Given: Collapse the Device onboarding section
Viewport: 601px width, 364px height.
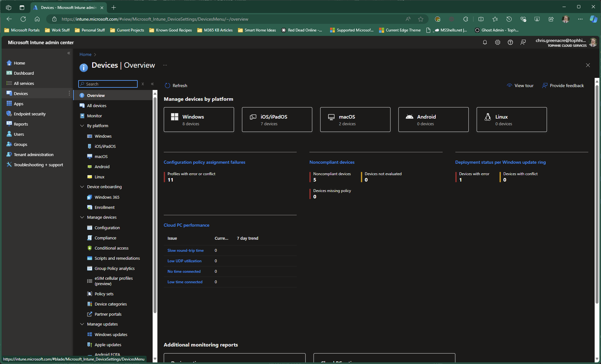Looking at the screenshot, I should 82,187.
